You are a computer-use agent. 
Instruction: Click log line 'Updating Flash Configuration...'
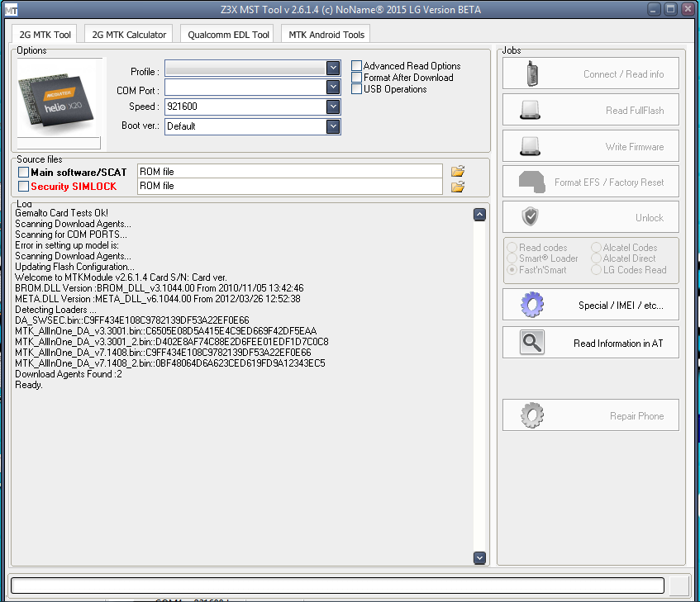point(74,266)
